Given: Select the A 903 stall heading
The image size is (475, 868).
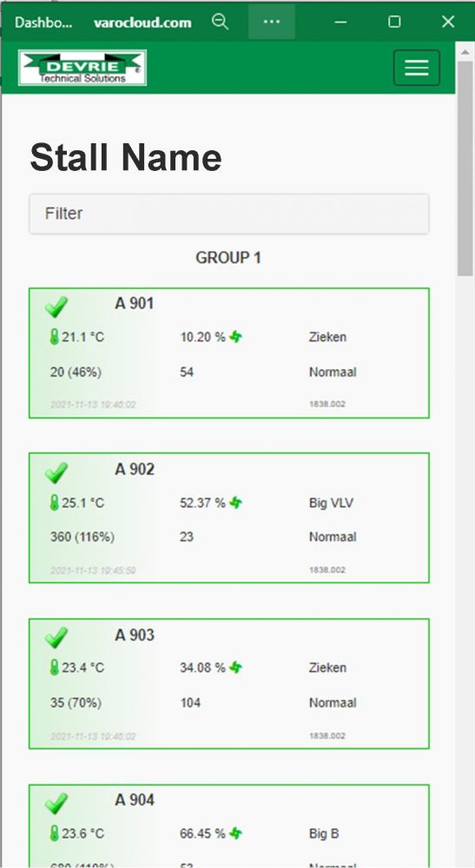Looking at the screenshot, I should tap(135, 635).
